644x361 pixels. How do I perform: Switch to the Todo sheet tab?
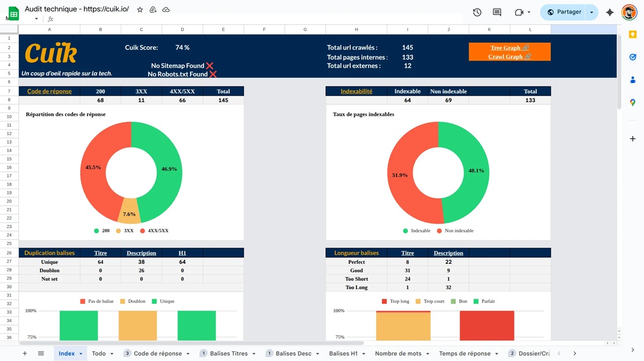[x=99, y=353]
